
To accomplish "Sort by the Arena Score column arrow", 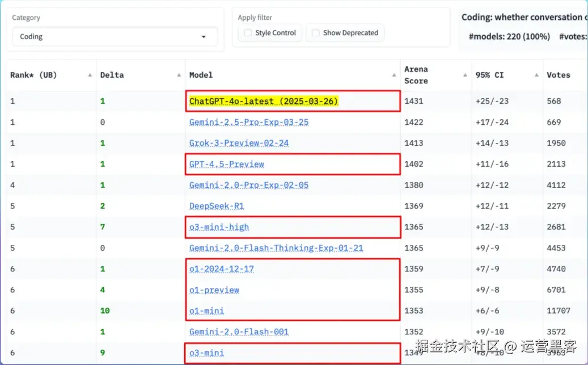I will [465, 75].
